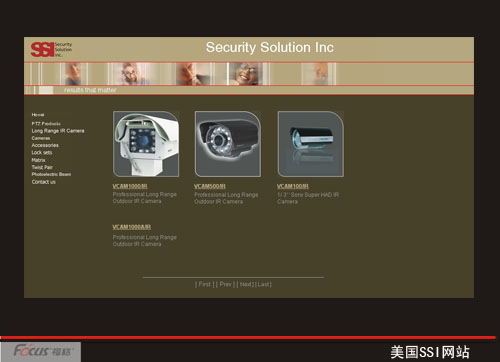The height and width of the screenshot is (362, 500).
Task: Select Matrix in the sidebar menu
Action: tap(38, 160)
